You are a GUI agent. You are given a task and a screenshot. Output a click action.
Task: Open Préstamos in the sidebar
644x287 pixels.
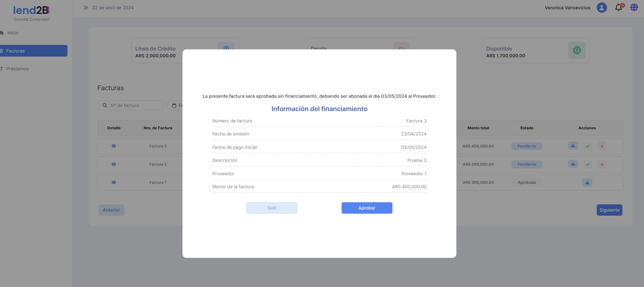click(x=17, y=69)
